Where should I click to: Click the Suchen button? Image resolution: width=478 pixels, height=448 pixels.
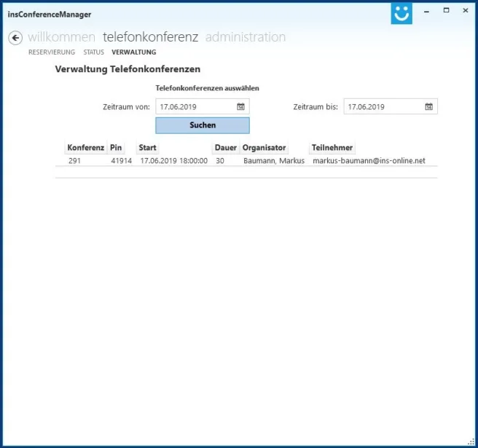pos(203,125)
